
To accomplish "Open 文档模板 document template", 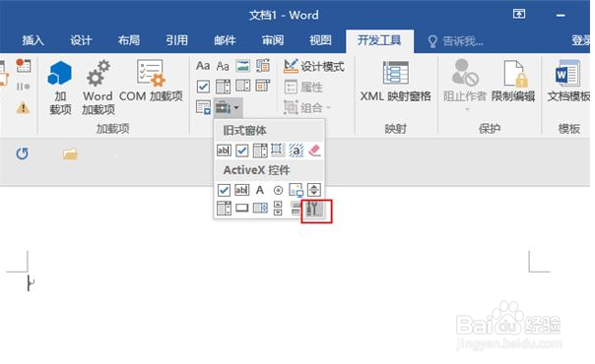I will click(568, 82).
